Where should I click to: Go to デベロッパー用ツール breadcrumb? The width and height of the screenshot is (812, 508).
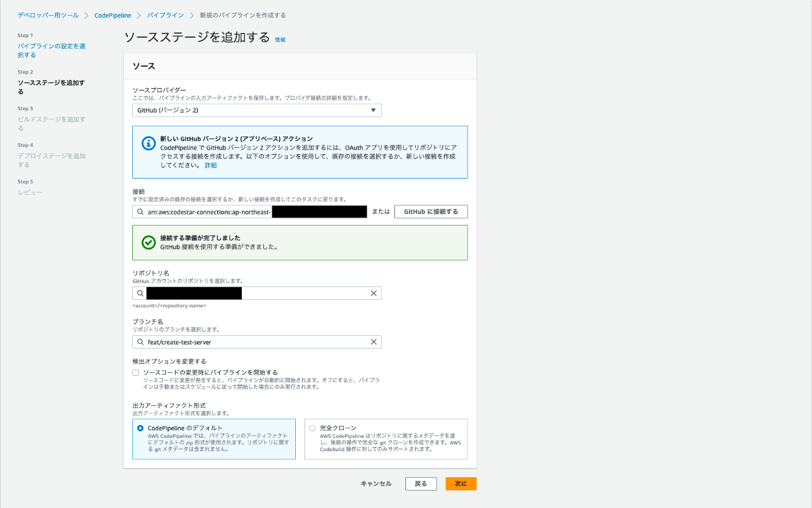click(48, 15)
